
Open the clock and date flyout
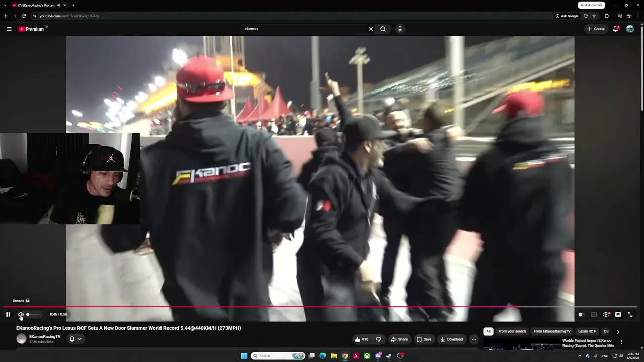click(x=633, y=356)
